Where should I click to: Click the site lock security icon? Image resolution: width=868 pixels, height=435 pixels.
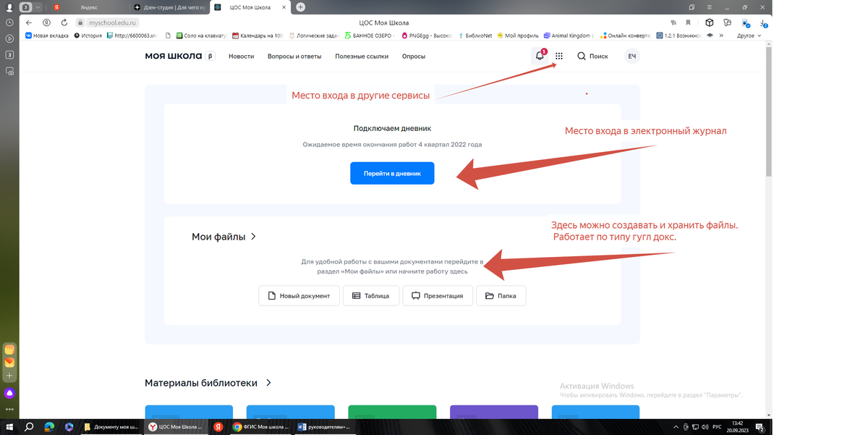(x=81, y=22)
